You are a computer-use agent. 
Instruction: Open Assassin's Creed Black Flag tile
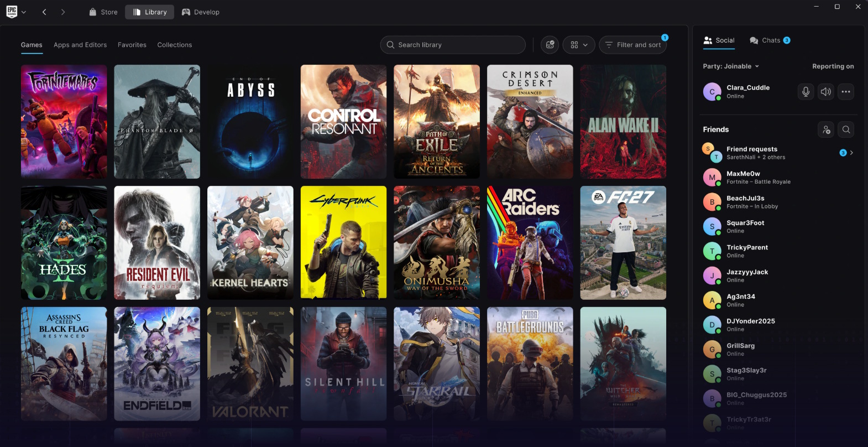tap(64, 364)
